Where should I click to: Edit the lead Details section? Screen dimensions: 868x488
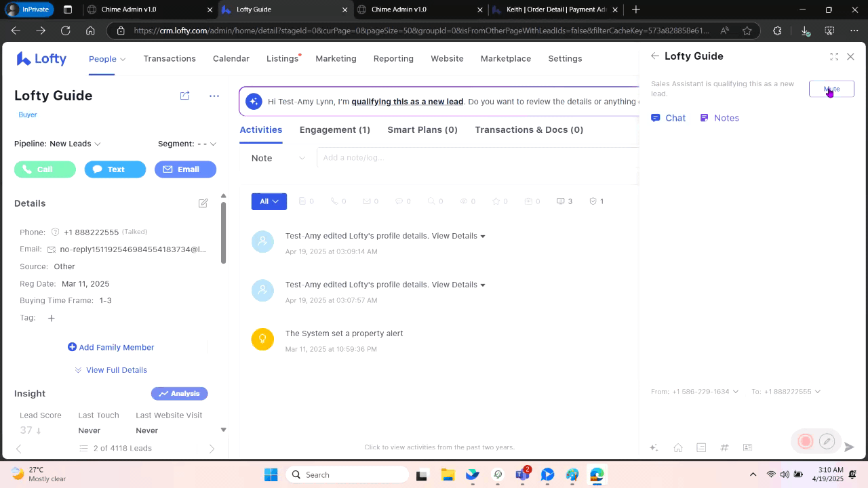[203, 203]
